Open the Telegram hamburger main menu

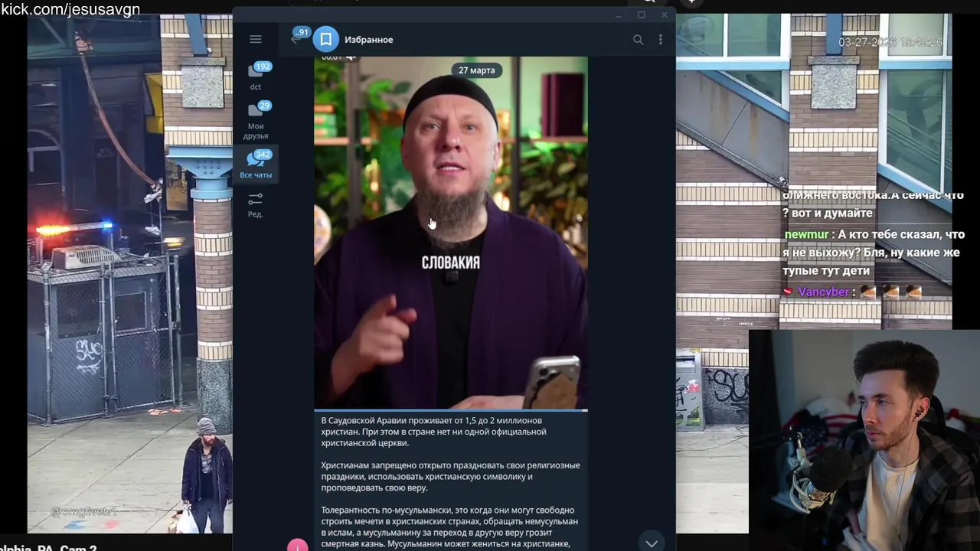tap(256, 39)
